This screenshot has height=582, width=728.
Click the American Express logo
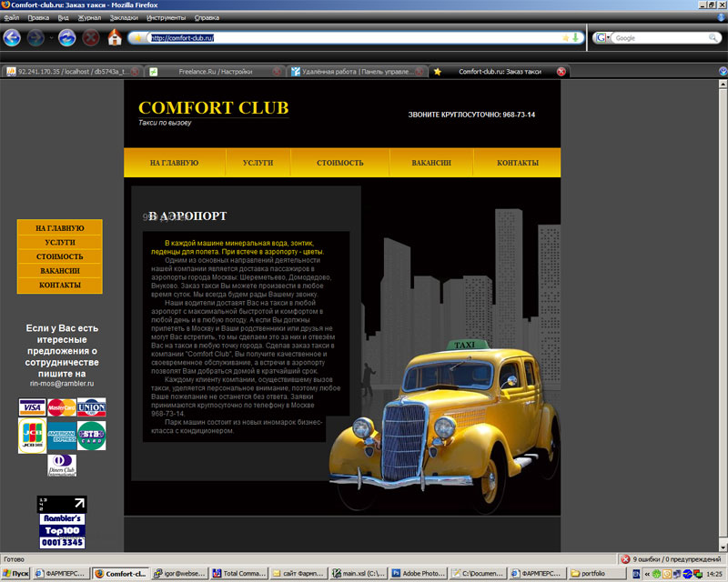(x=62, y=436)
